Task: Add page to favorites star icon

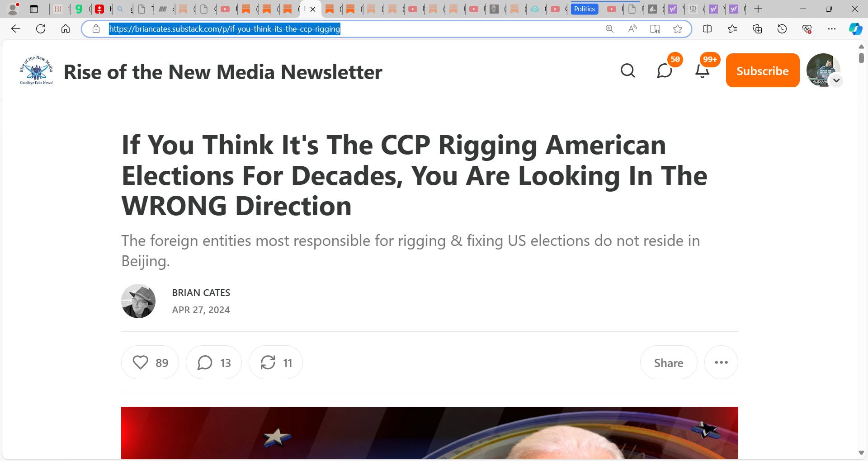Action: coord(677,29)
